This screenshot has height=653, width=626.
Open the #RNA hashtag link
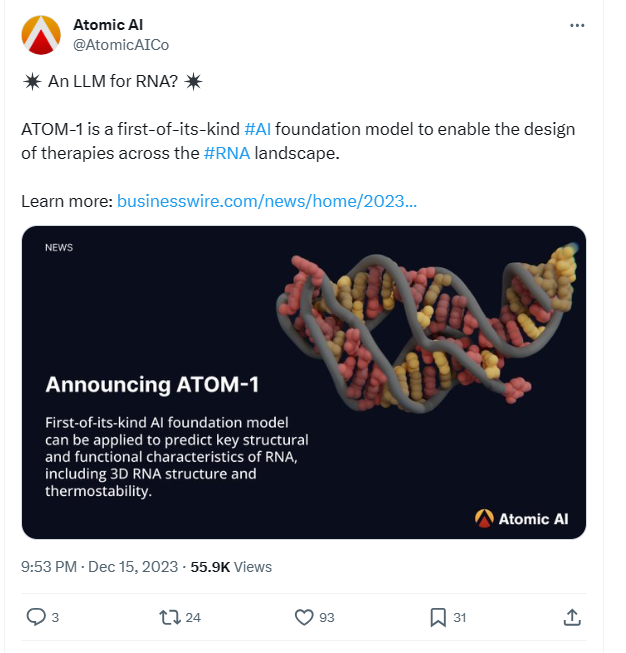(x=226, y=153)
